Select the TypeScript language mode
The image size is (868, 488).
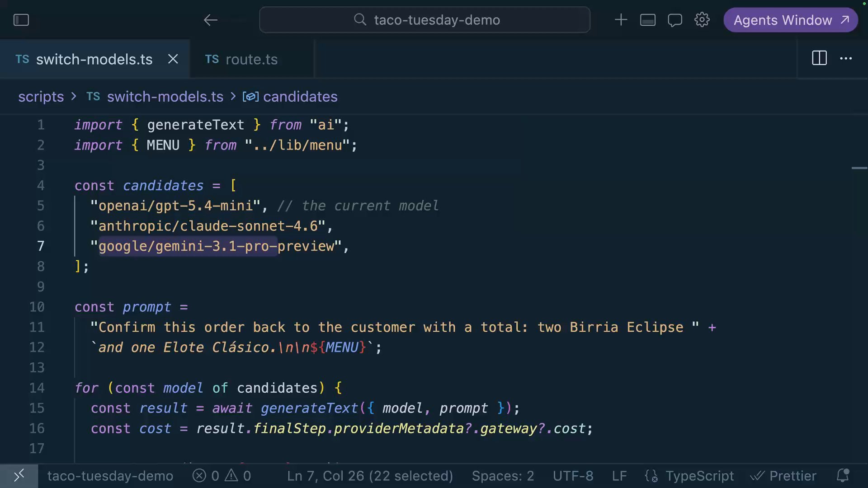tap(700, 476)
